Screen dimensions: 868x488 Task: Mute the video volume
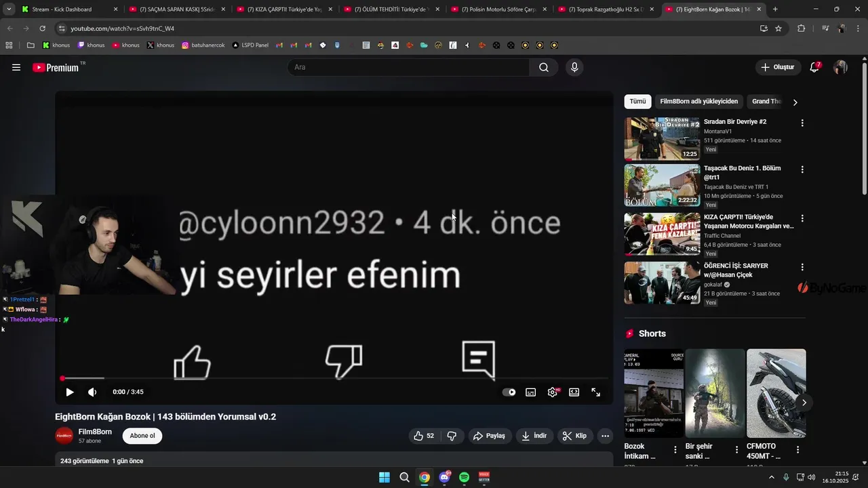click(x=92, y=392)
